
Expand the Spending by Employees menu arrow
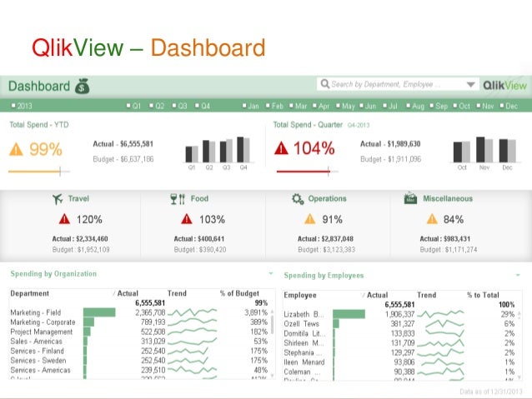click(518, 275)
